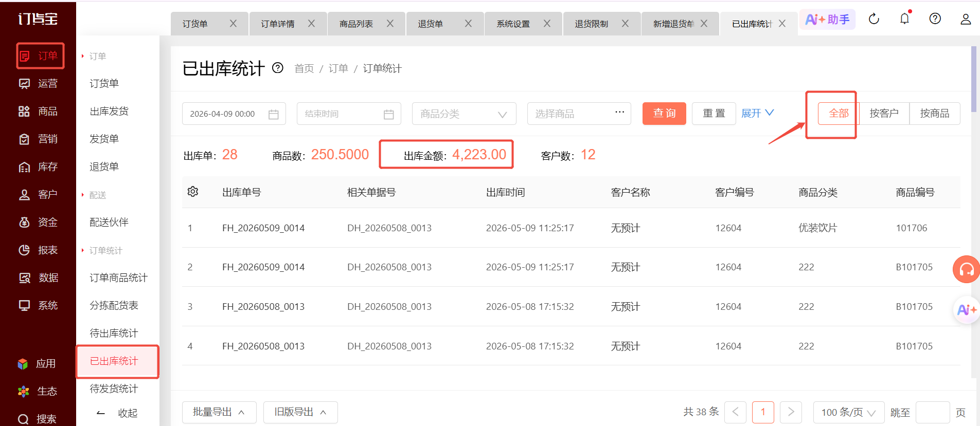Open the 库存 sidebar module
This screenshot has width=980, height=426.
[x=38, y=166]
